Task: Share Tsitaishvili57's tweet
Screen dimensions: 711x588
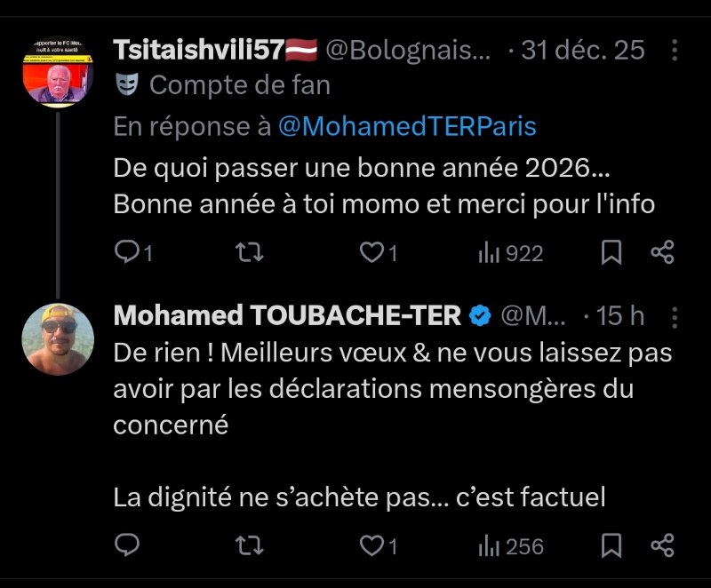Action: (662, 253)
